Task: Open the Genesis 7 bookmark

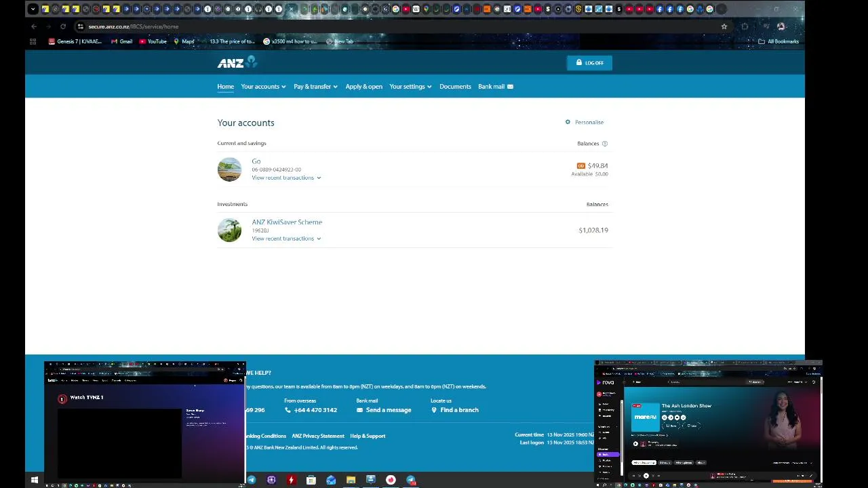Action: [x=75, y=41]
